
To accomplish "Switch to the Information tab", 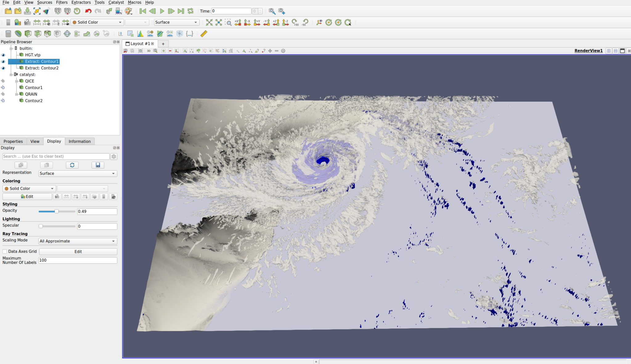I will [x=79, y=141].
